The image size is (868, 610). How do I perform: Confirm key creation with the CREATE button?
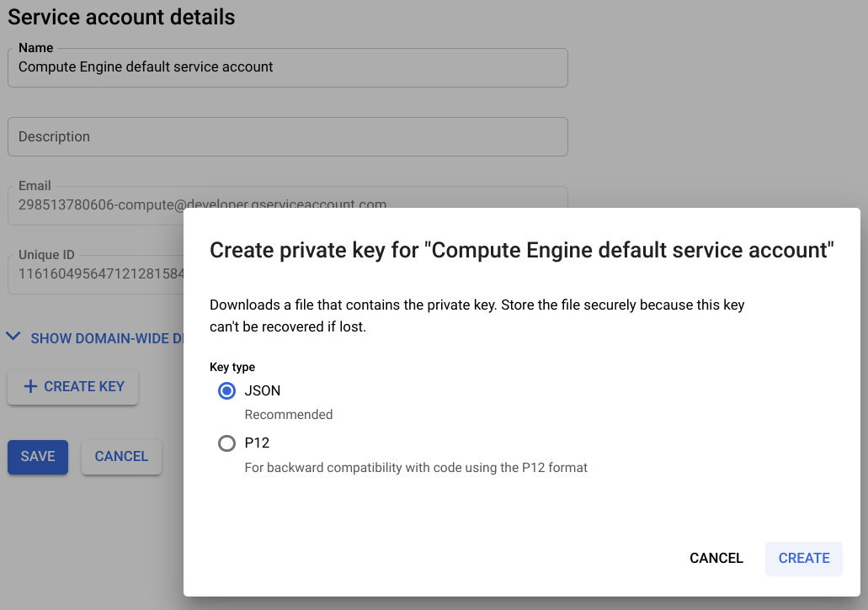[x=803, y=559]
